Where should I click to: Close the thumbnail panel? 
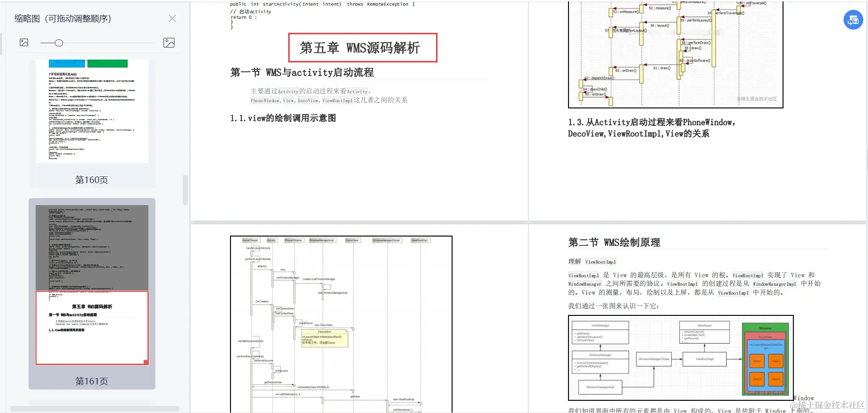172,18
